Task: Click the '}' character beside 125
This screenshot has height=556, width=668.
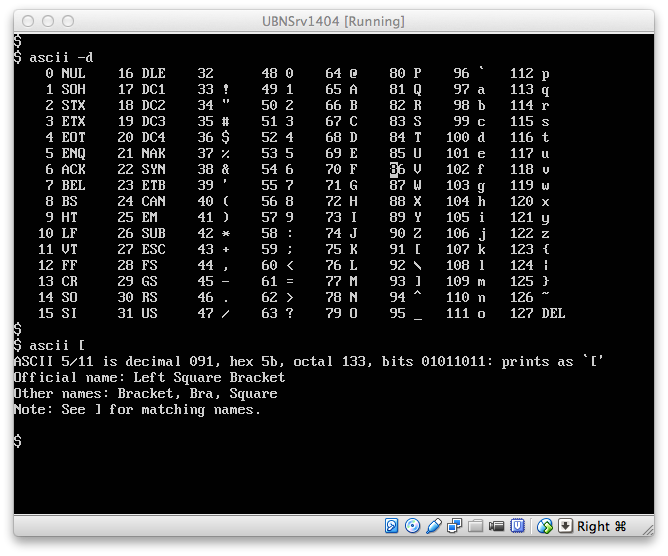Action: (x=546, y=282)
